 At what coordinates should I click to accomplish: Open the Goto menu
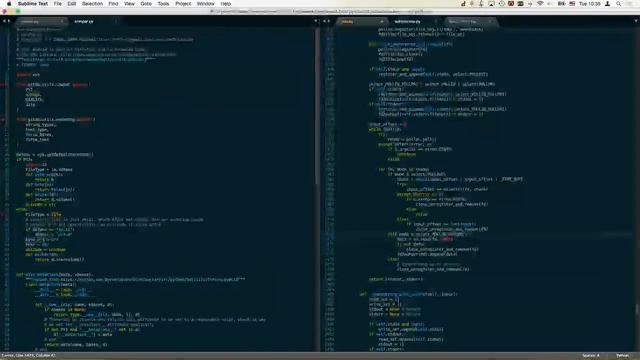[146, 4]
